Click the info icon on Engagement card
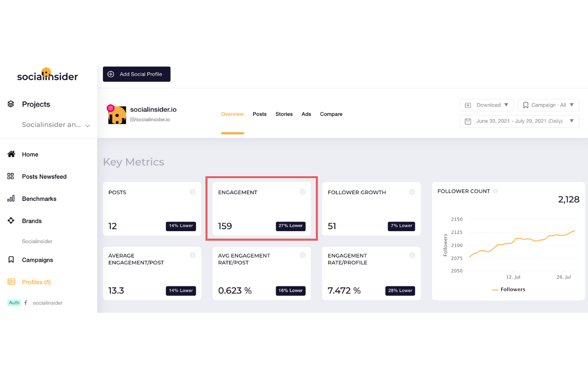 303,192
